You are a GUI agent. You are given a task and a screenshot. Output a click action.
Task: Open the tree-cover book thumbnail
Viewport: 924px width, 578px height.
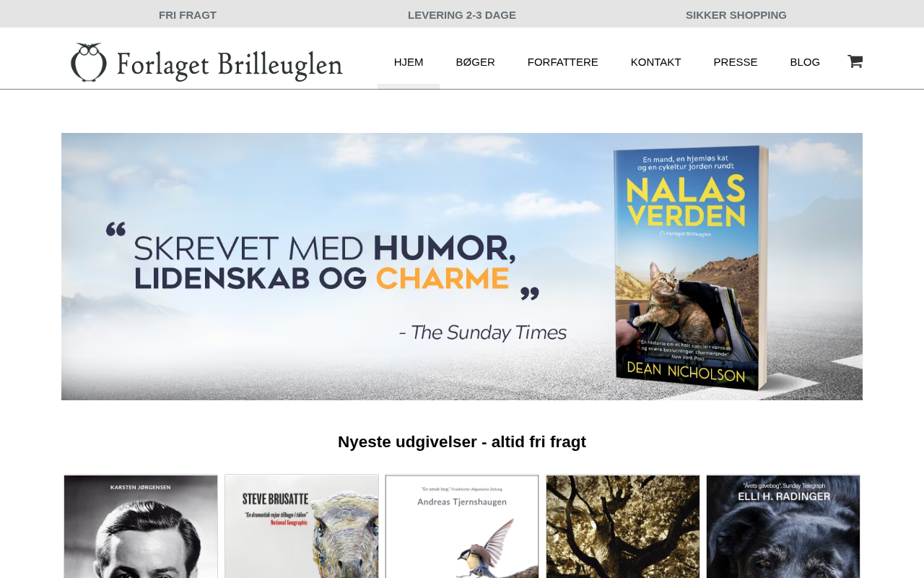click(623, 527)
